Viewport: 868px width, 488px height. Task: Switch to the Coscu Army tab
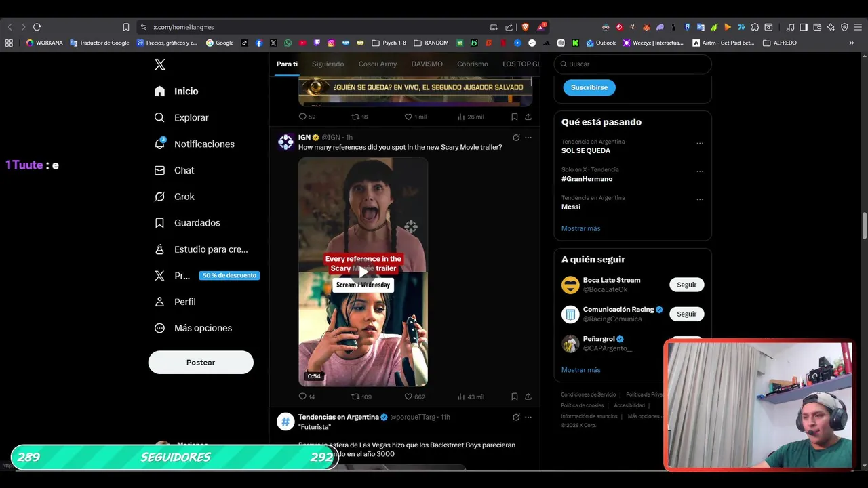(x=378, y=64)
